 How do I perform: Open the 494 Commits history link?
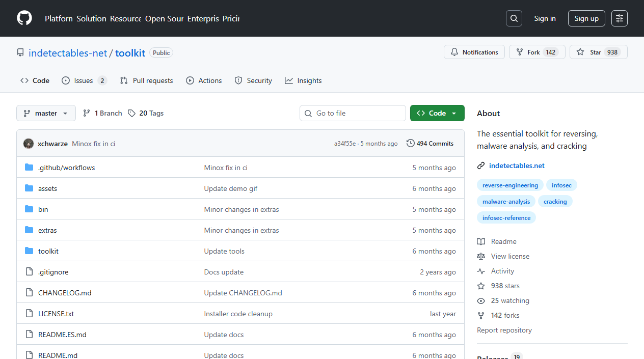tap(430, 144)
